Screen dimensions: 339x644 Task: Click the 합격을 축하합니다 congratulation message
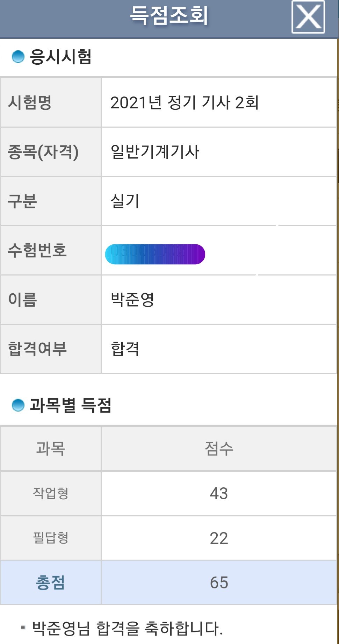click(x=127, y=628)
